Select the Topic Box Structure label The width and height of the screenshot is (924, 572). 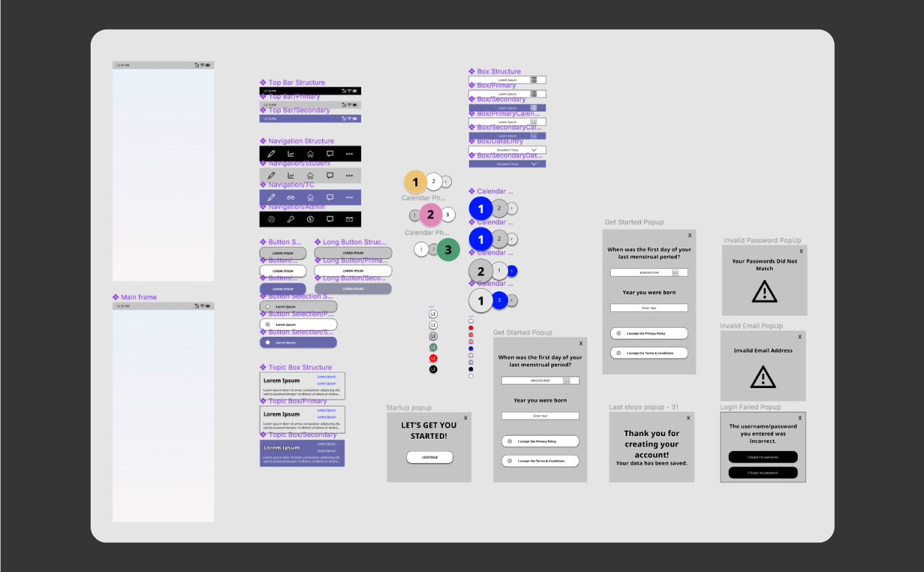click(300, 368)
